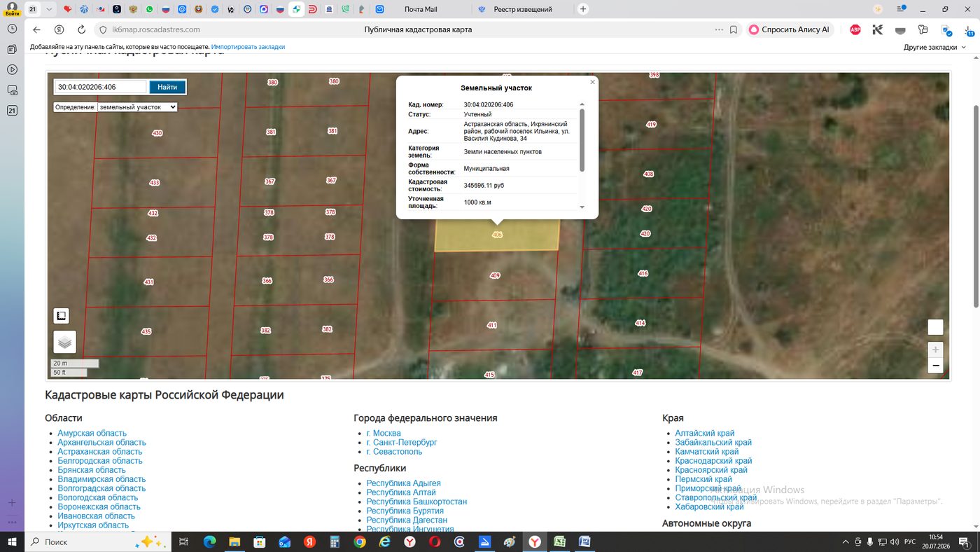The width and height of the screenshot is (980, 552).
Task: Open the Республика Дагестан link
Action: click(x=407, y=520)
